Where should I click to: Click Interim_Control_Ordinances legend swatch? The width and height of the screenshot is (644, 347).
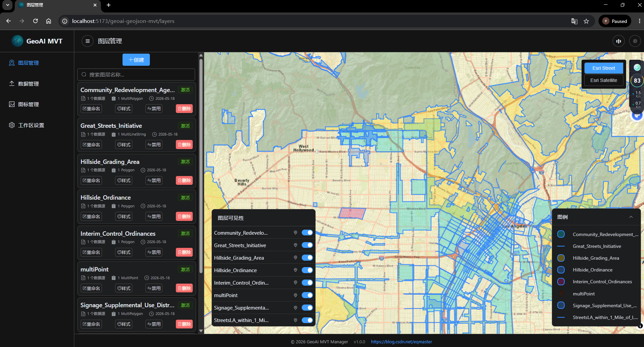(x=561, y=282)
